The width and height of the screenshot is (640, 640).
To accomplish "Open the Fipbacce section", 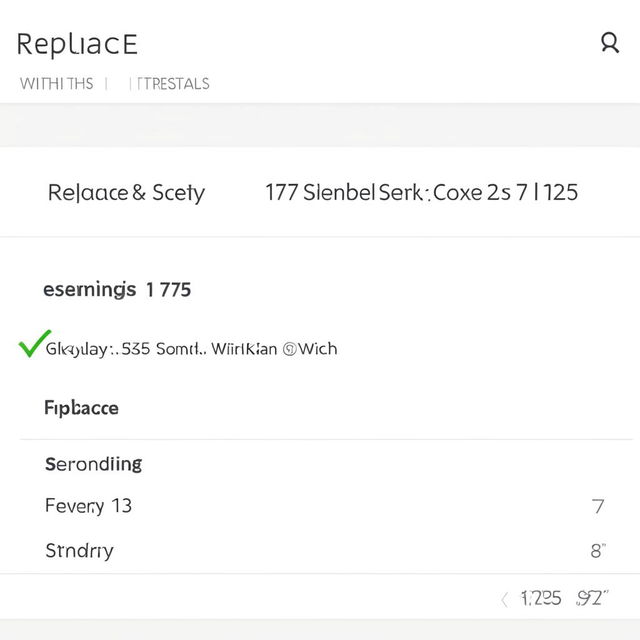I will 81,408.
